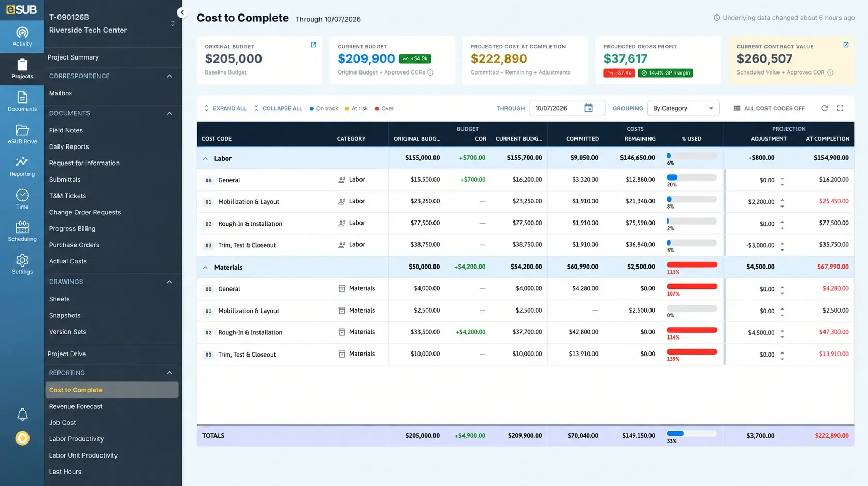The height and width of the screenshot is (486, 868).
Task: Open the Reporting sidebar icon
Action: point(22,167)
